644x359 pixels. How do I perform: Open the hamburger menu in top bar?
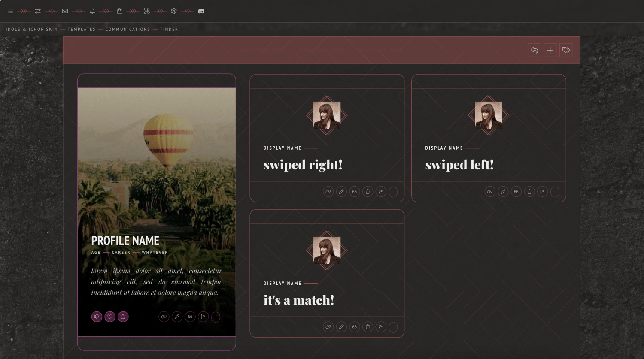coord(10,11)
